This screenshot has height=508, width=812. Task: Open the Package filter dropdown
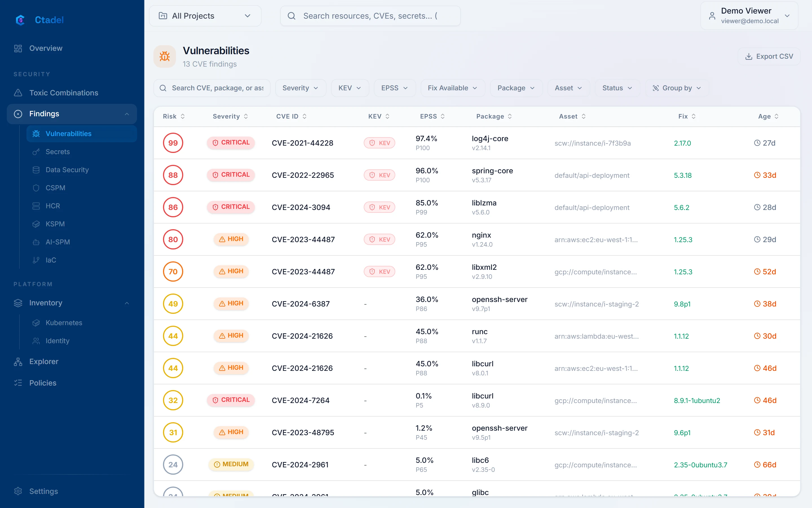(x=516, y=88)
